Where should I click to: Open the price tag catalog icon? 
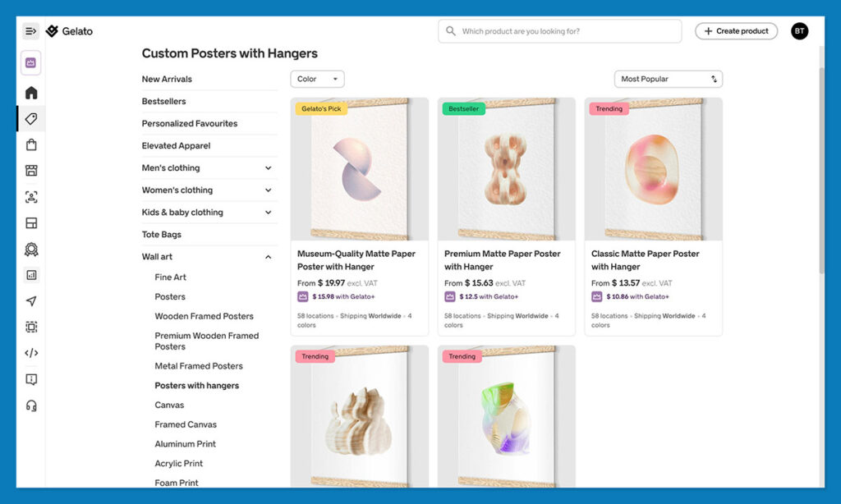tap(31, 119)
